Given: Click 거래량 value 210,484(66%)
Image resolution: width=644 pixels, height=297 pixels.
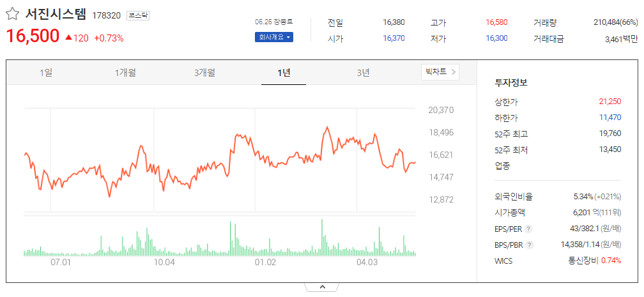Looking at the screenshot, I should click(616, 22).
